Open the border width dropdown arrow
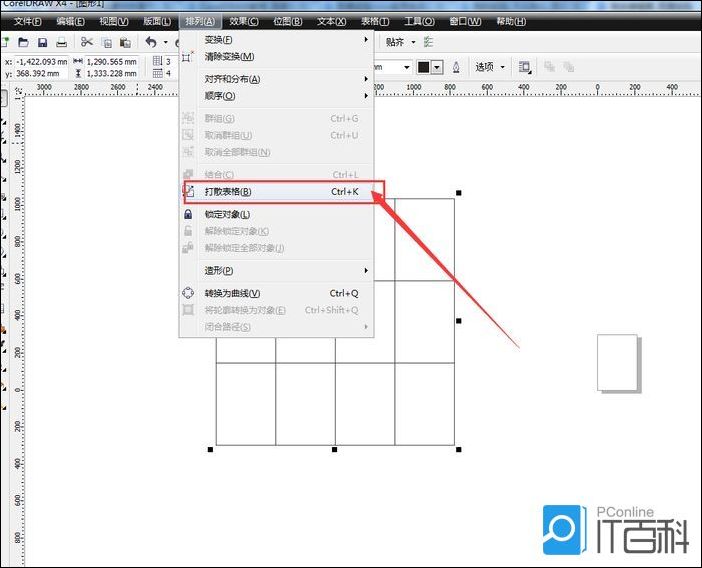Screen dimensions: 702x568 [x=407, y=68]
